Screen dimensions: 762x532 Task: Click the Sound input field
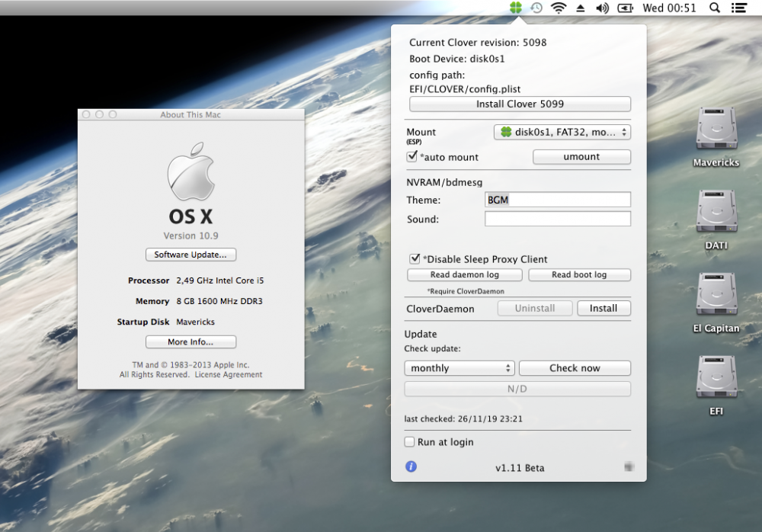coord(558,219)
